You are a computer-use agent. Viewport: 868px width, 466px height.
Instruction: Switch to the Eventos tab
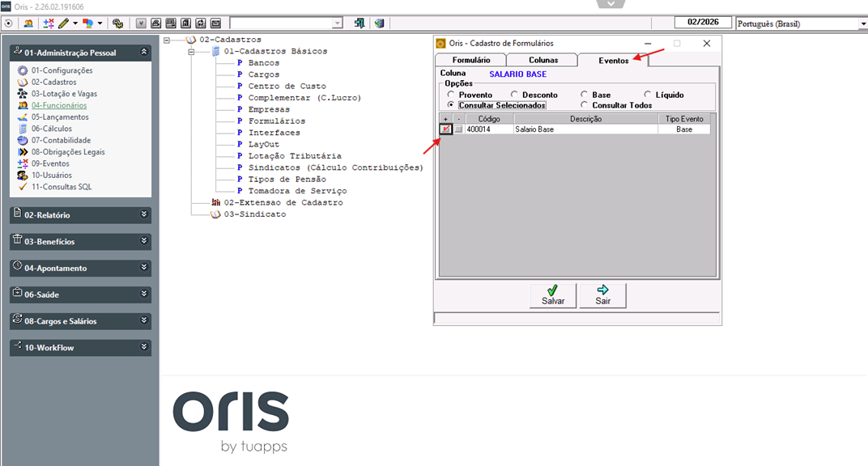pos(613,60)
